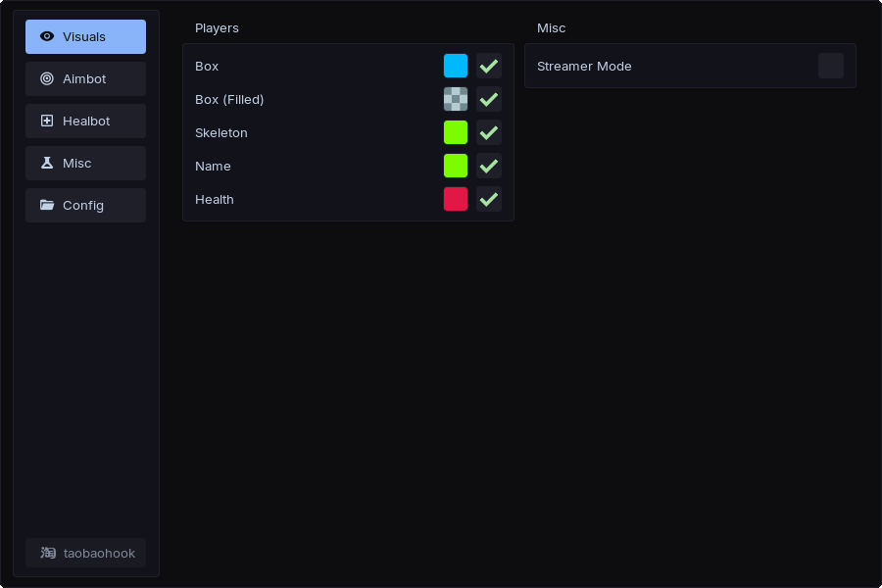The image size is (882, 588).
Task: Turn off the Skeleton checkbox
Action: click(489, 132)
